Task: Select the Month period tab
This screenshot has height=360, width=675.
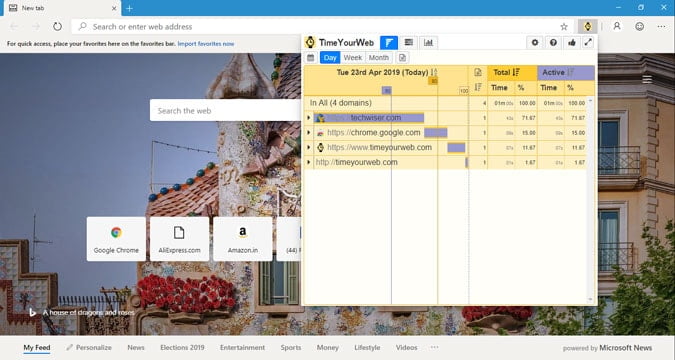Action: click(379, 58)
